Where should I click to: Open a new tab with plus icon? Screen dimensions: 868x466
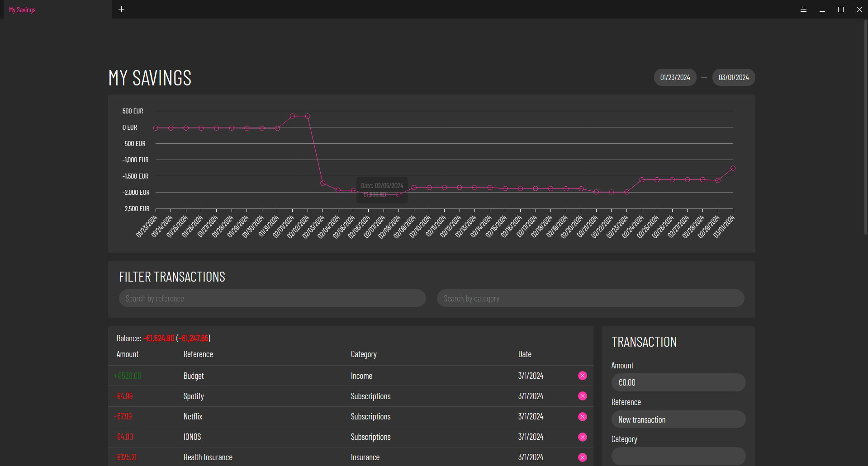click(x=121, y=9)
